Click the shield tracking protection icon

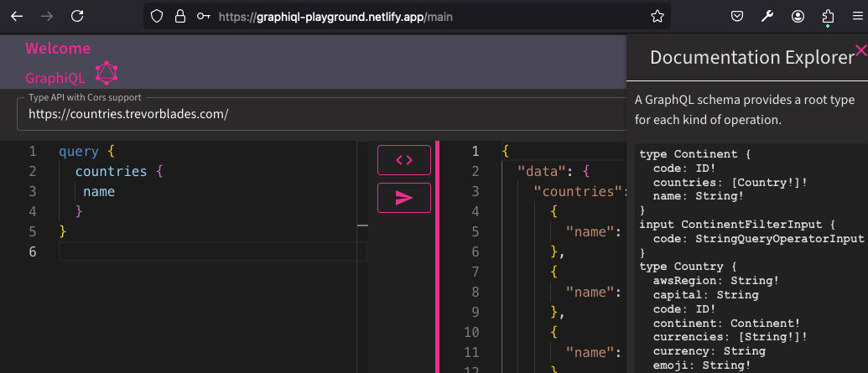[157, 17]
